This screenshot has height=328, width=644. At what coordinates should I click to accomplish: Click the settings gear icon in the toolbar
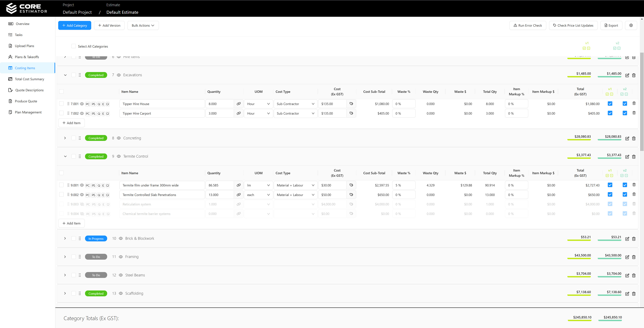pos(631,25)
